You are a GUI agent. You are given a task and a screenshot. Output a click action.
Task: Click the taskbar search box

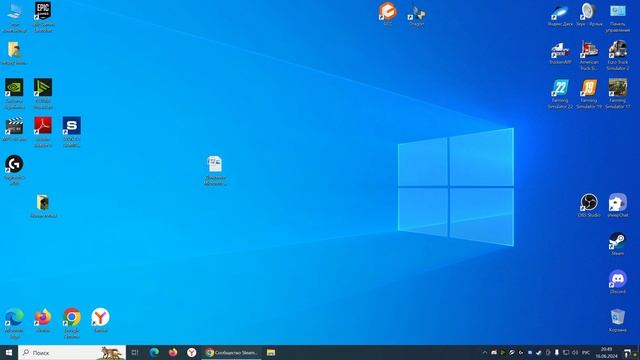click(x=72, y=352)
